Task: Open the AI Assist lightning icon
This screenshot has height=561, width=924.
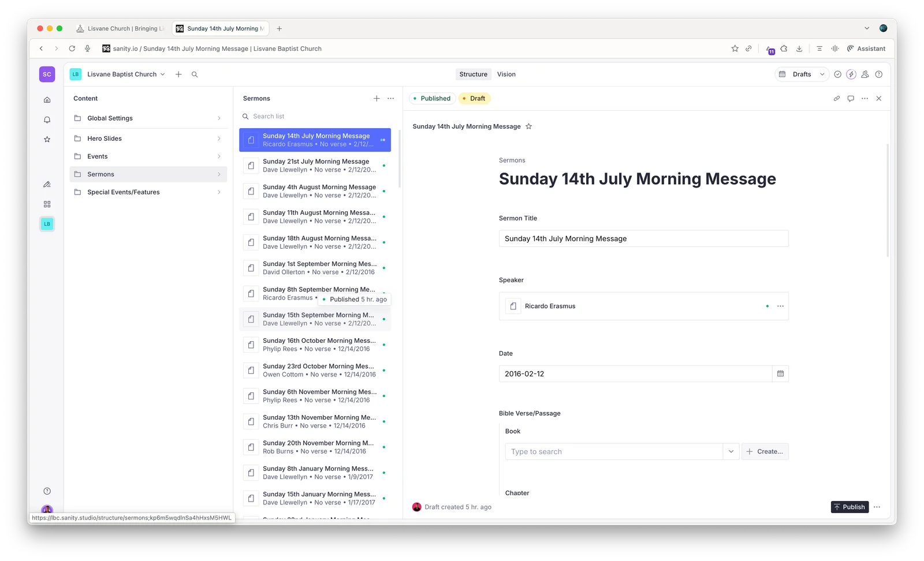Action: pos(851,74)
